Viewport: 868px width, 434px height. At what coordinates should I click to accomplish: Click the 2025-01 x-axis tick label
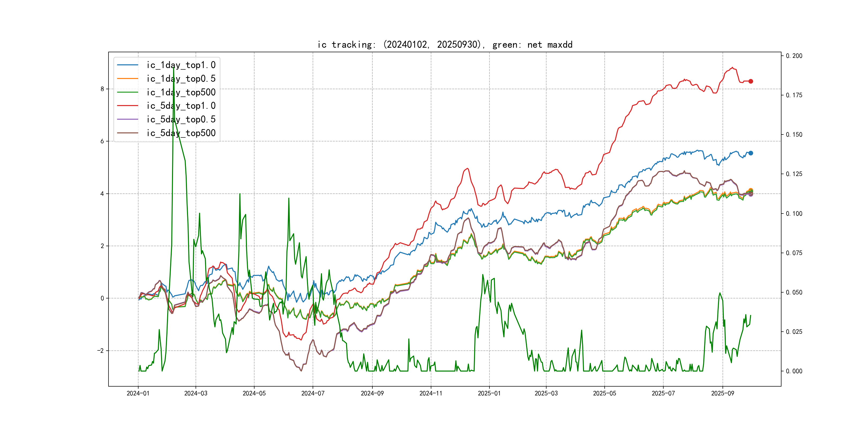[x=489, y=393]
